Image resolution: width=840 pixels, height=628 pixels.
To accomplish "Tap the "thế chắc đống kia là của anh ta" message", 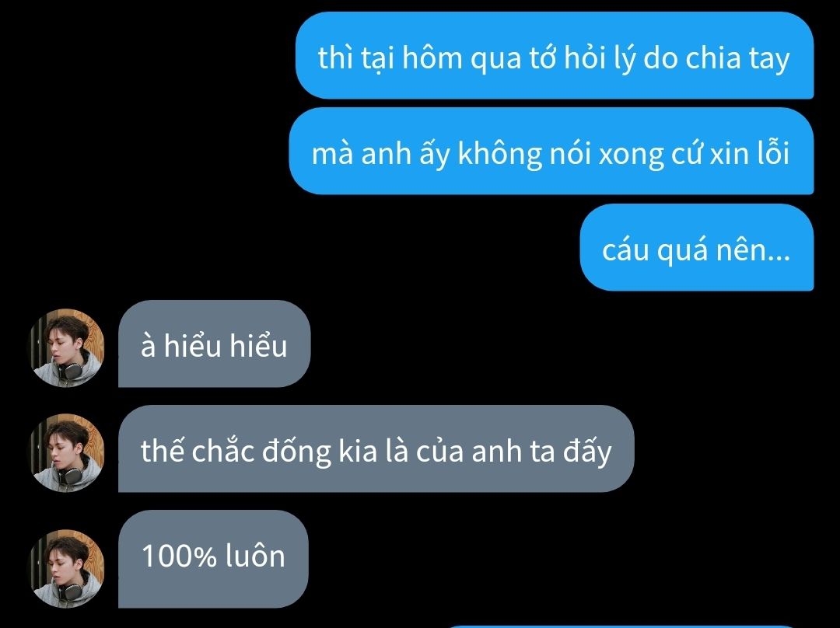I will tap(376, 448).
